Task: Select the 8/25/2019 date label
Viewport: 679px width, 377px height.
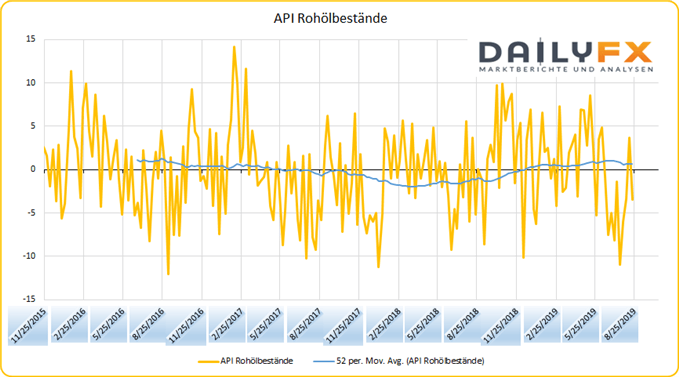Action: tap(620, 325)
